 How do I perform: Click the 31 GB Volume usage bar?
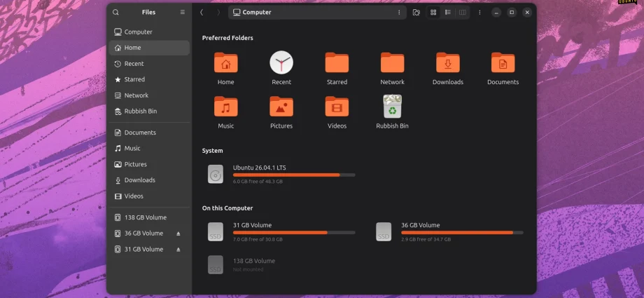[x=294, y=233]
